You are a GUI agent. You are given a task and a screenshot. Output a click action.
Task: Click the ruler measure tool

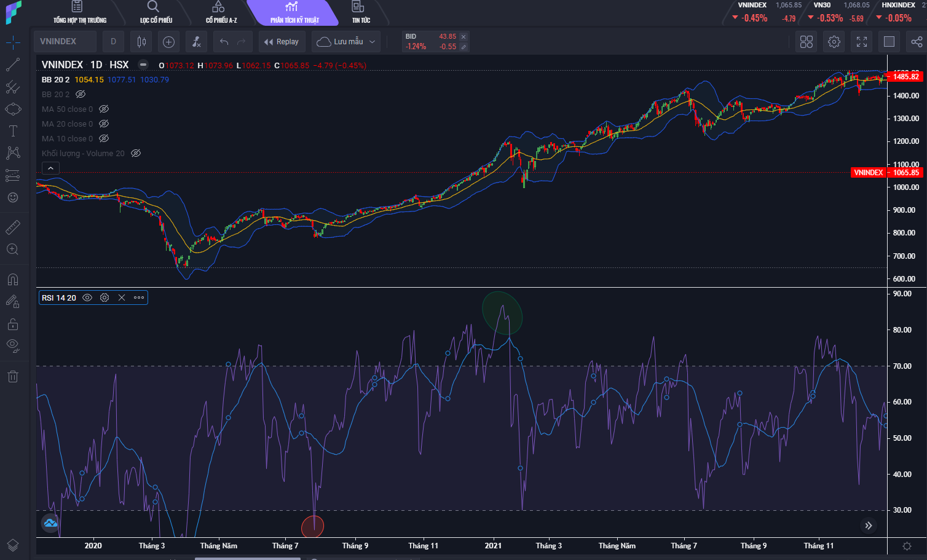pos(13,228)
